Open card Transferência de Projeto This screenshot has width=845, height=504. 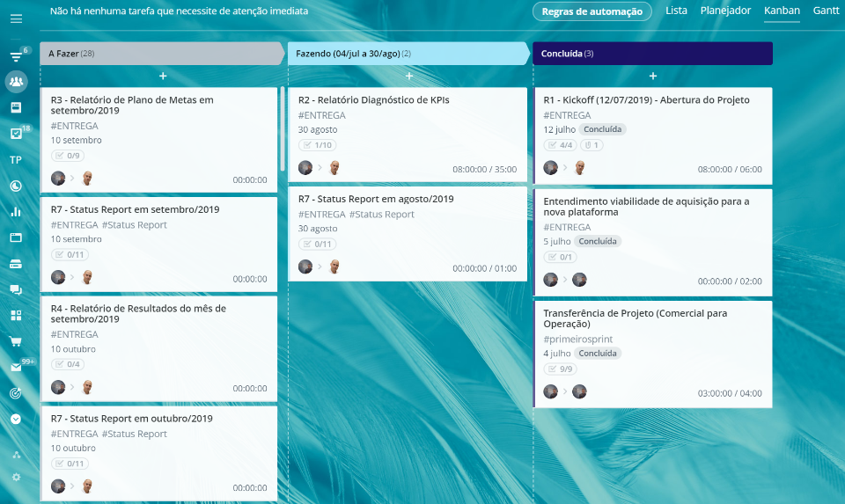point(652,354)
